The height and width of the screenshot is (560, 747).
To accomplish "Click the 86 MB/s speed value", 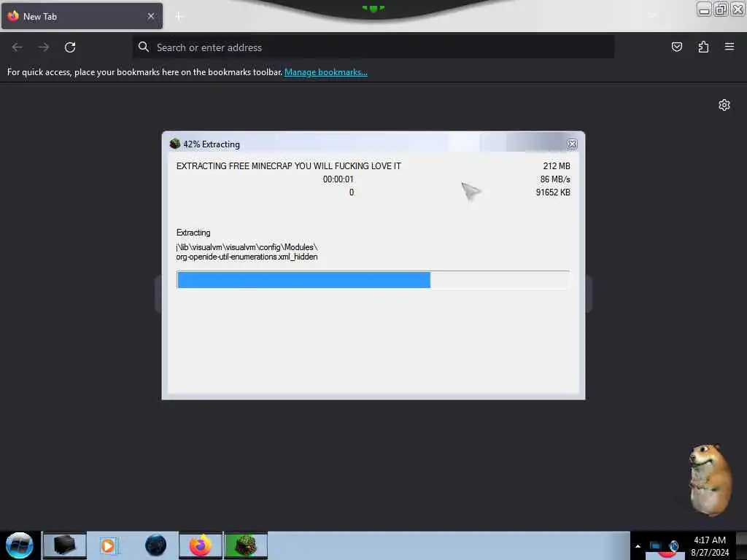I will pyautogui.click(x=555, y=179).
